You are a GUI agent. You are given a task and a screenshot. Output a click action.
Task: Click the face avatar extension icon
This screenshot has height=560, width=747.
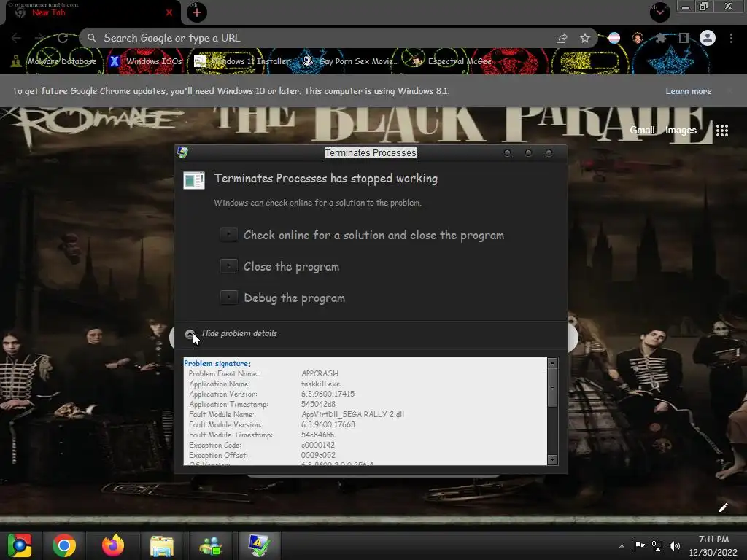tap(638, 38)
